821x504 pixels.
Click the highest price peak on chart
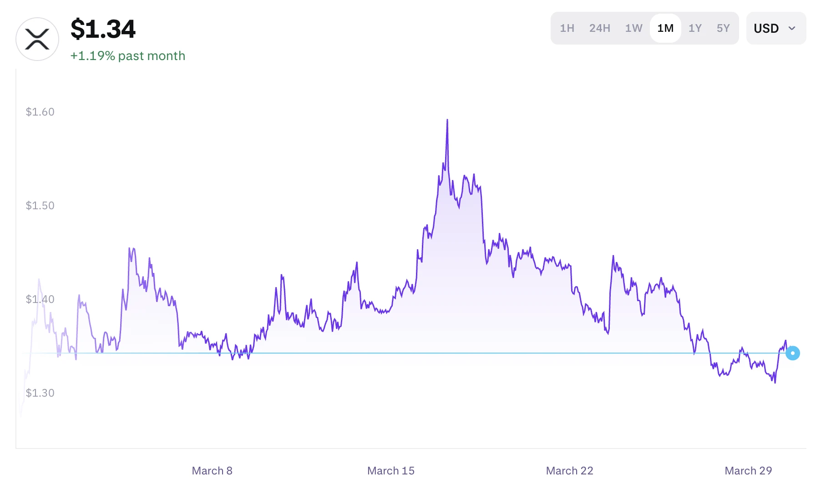point(447,121)
